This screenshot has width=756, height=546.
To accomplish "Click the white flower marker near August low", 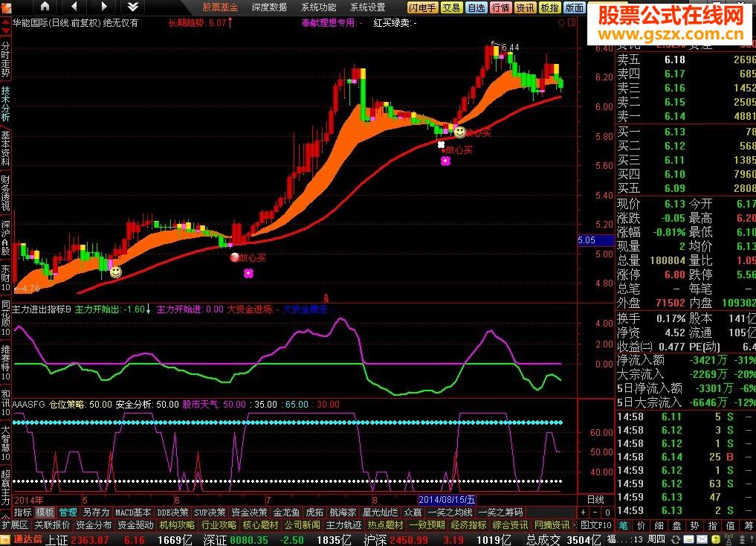I will coord(441,145).
